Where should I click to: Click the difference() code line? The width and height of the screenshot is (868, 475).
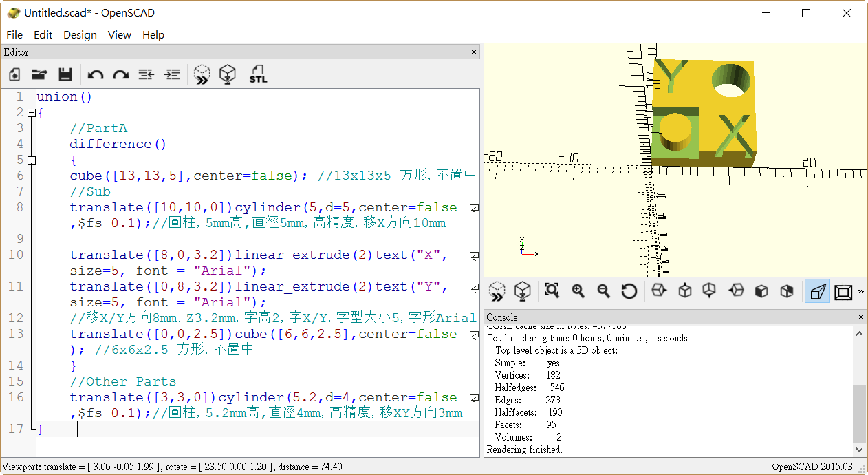[x=118, y=144]
